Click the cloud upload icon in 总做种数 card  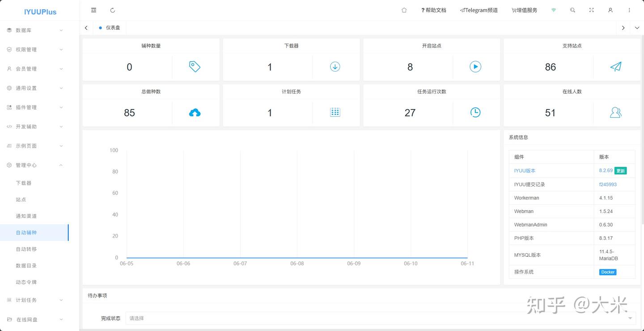coord(195,113)
